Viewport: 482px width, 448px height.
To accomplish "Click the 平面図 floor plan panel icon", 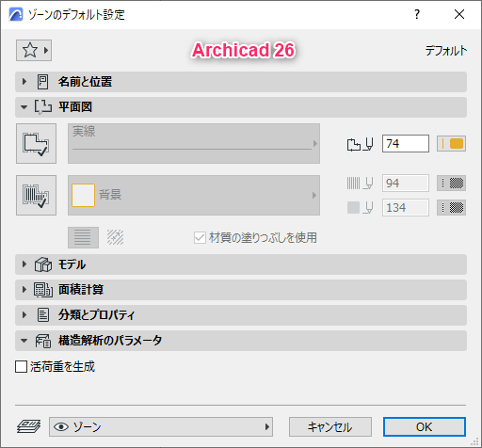I will [43, 107].
